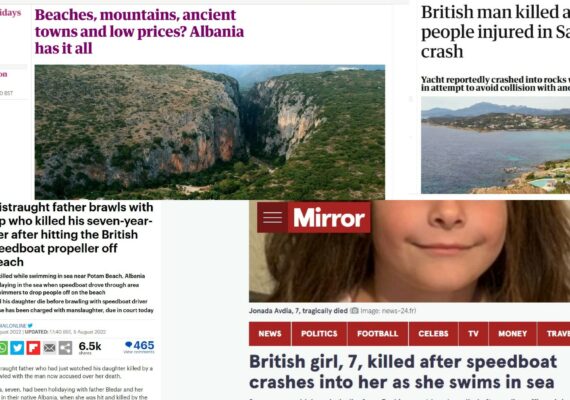Screen dimensions: 570x400
Task: Click the Mirror logo
Action: click(329, 217)
